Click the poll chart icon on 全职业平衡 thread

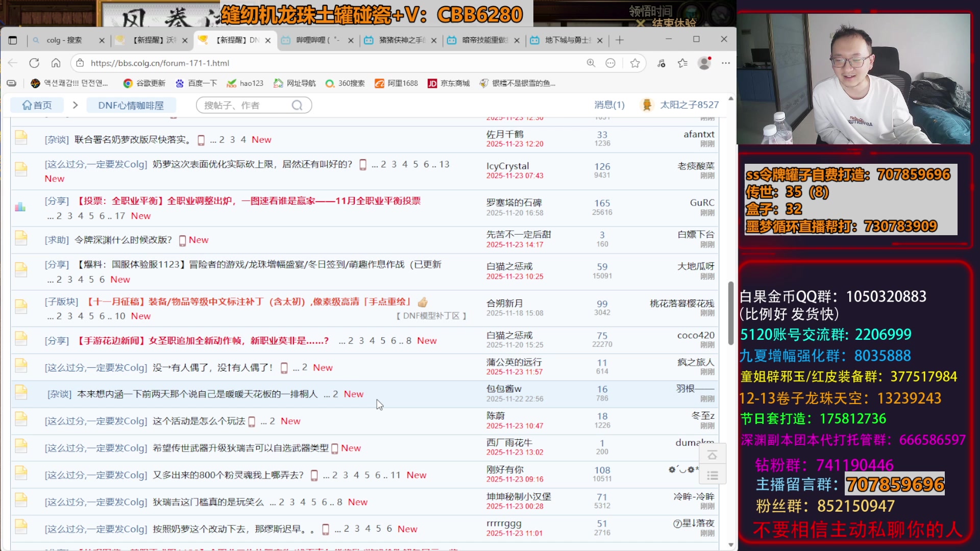[20, 207]
